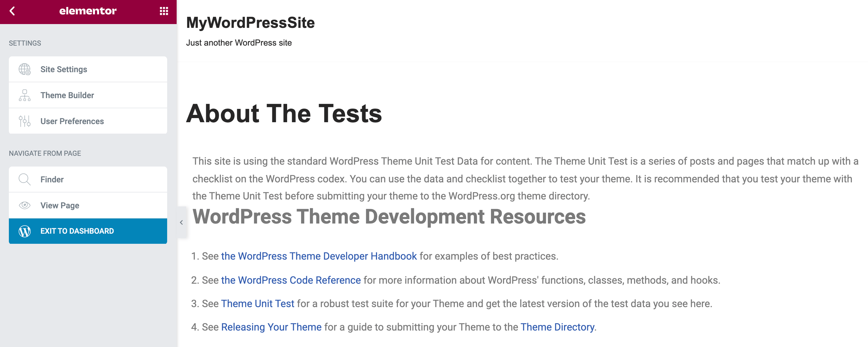Click Exit to Dashboard

click(x=77, y=231)
